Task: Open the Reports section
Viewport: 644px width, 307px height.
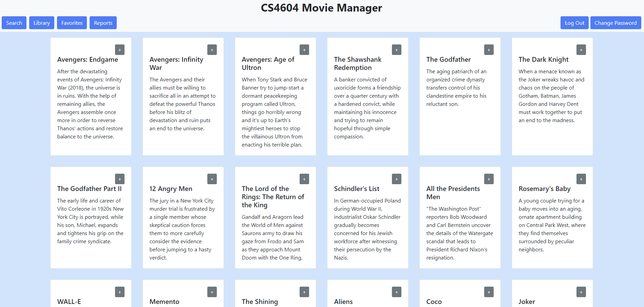Action: pyautogui.click(x=103, y=23)
